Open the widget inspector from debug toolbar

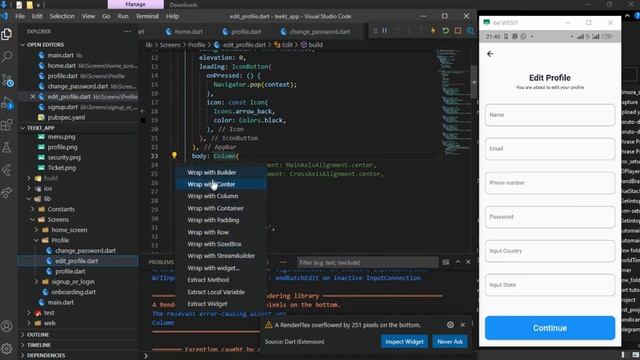[x=470, y=31]
